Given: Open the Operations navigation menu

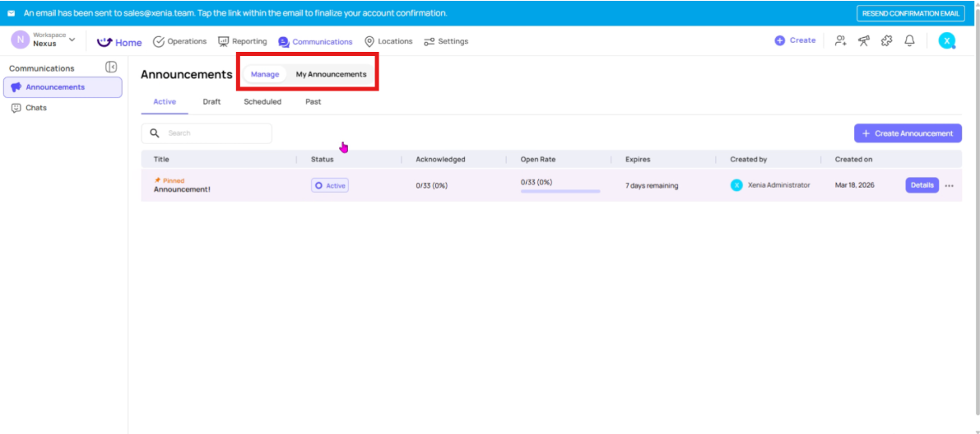Looking at the screenshot, I should tap(180, 41).
